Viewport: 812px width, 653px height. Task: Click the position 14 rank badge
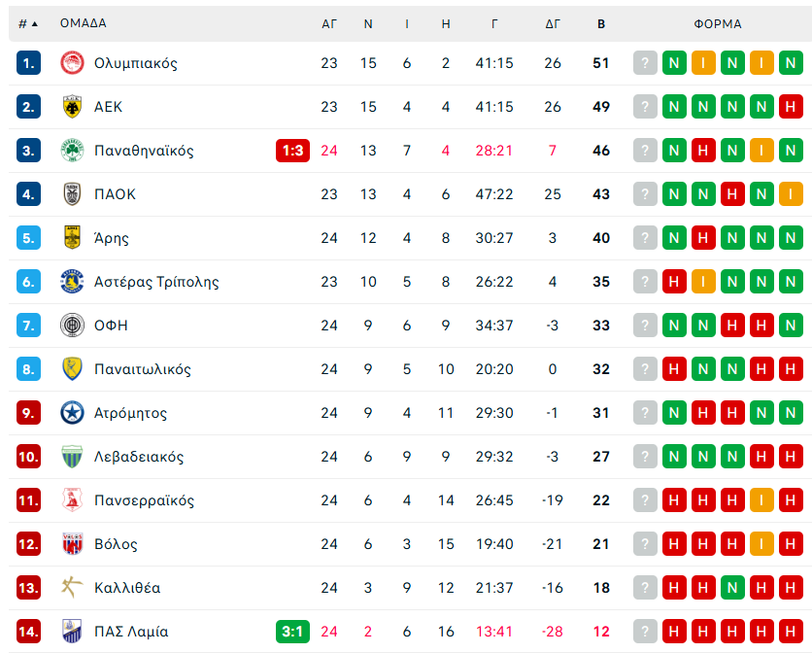29,632
